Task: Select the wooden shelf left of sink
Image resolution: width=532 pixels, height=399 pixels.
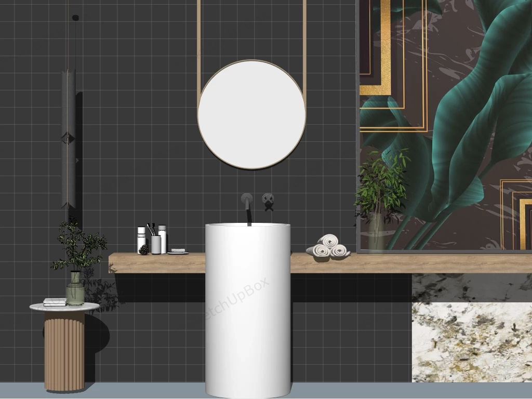Action: click(157, 262)
